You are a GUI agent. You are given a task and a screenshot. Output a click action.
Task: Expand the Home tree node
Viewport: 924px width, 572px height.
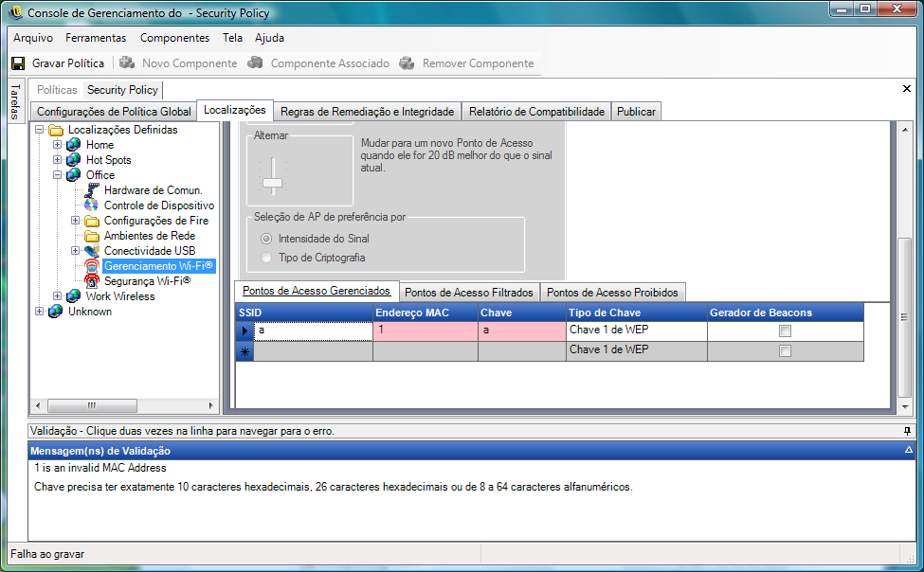(x=57, y=144)
